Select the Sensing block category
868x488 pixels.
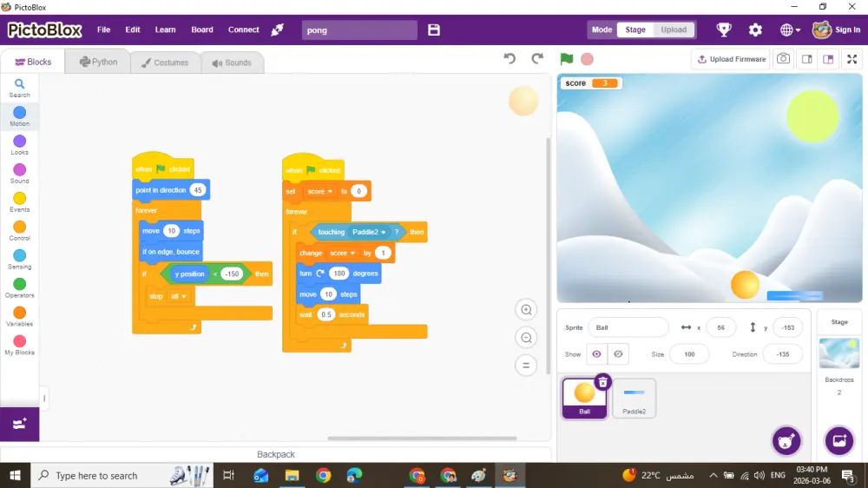19,260
